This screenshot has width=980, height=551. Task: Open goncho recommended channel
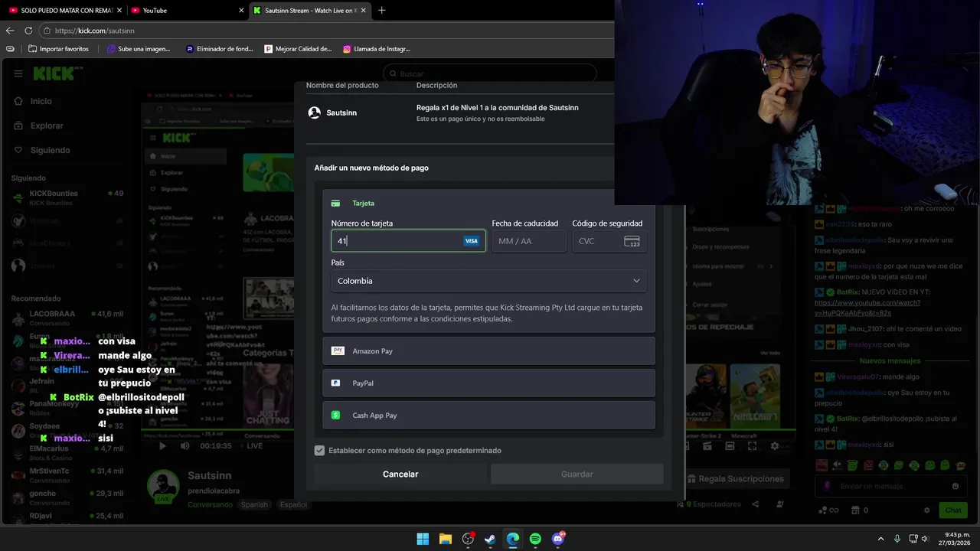pos(67,497)
